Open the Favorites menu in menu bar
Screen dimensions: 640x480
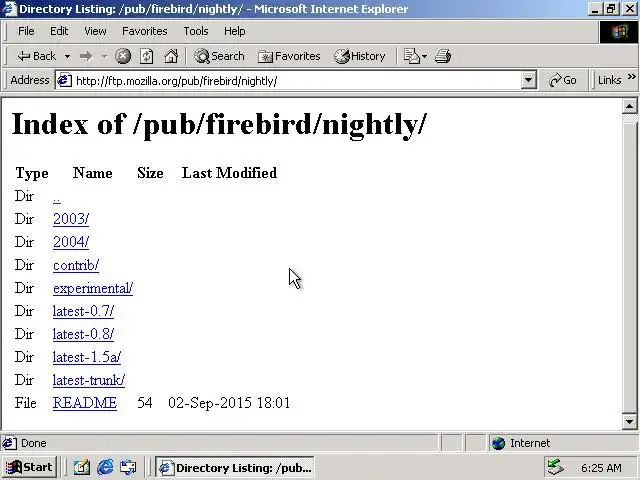(144, 31)
